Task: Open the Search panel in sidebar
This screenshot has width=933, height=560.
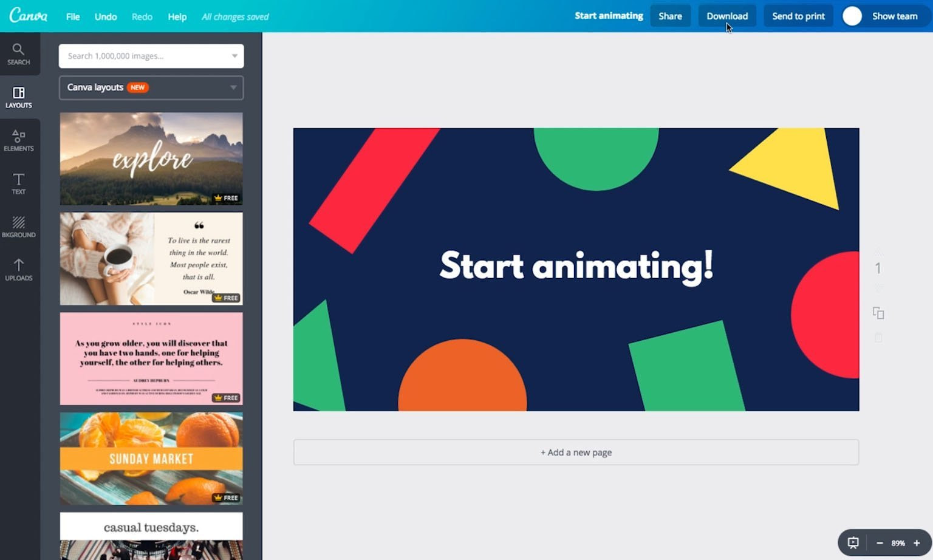Action: (x=19, y=53)
